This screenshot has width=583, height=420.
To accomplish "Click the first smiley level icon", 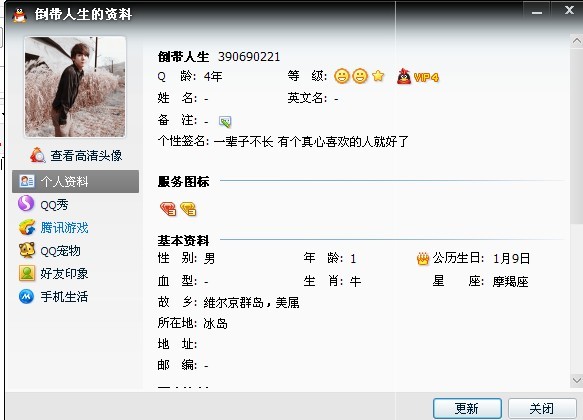I will [x=342, y=77].
